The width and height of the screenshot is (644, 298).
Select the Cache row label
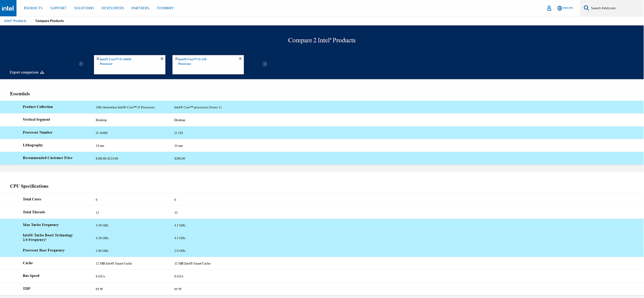[28, 263]
